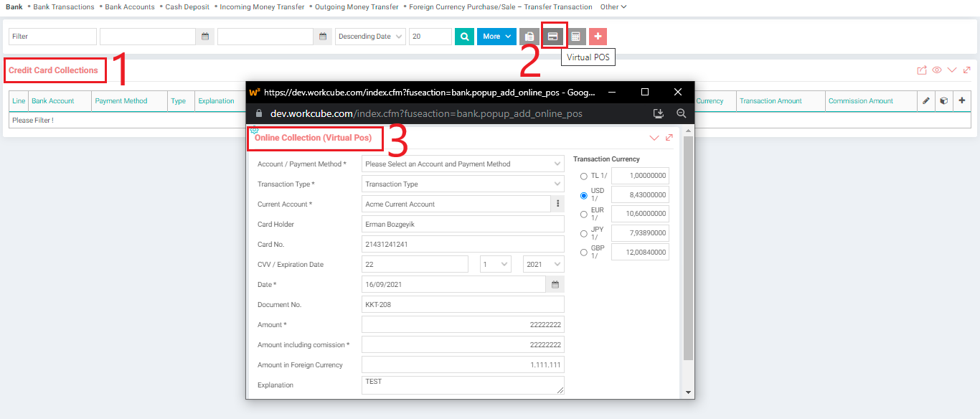The width and height of the screenshot is (980, 419).
Task: Select the JPY currency radio button
Action: (584, 233)
